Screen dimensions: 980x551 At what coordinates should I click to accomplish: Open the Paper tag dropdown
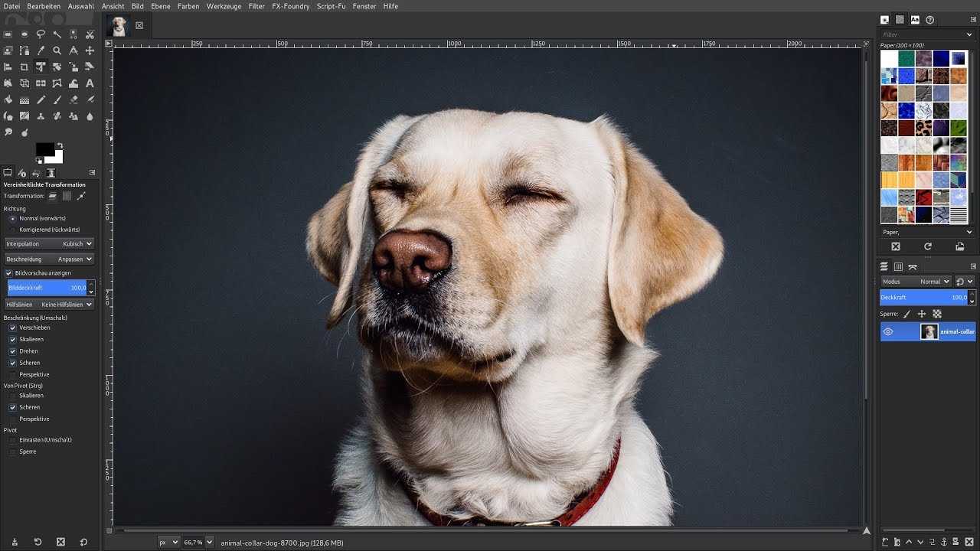[969, 232]
